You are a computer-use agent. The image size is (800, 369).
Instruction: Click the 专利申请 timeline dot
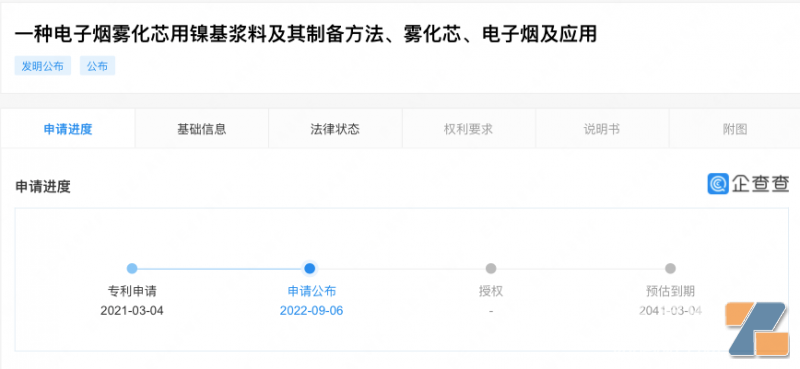(x=132, y=268)
